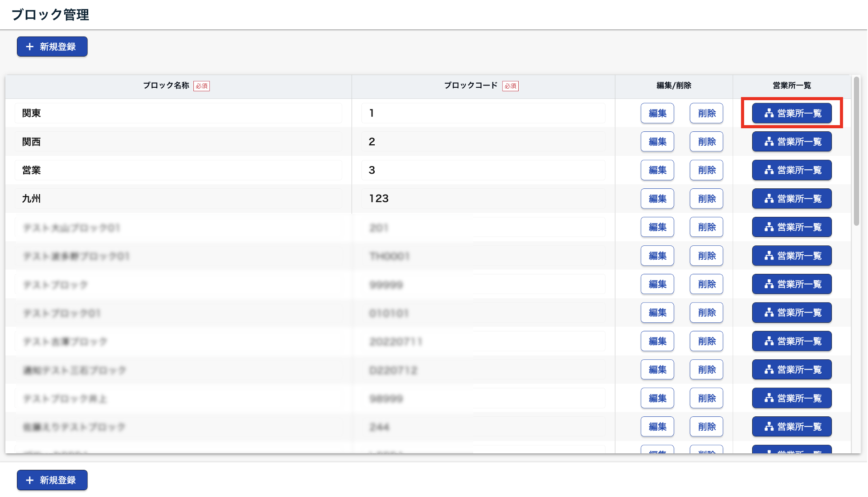
Task: Click the bottom 新規登録 button
Action: 52,480
